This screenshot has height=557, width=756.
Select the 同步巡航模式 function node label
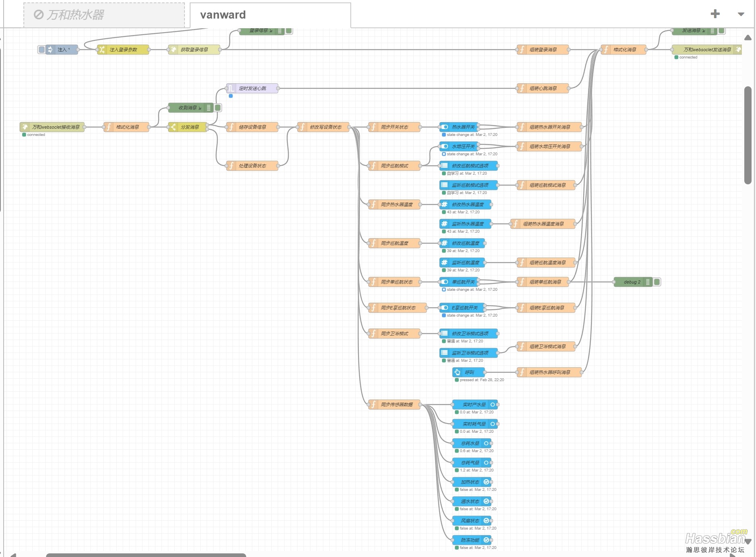click(x=394, y=166)
